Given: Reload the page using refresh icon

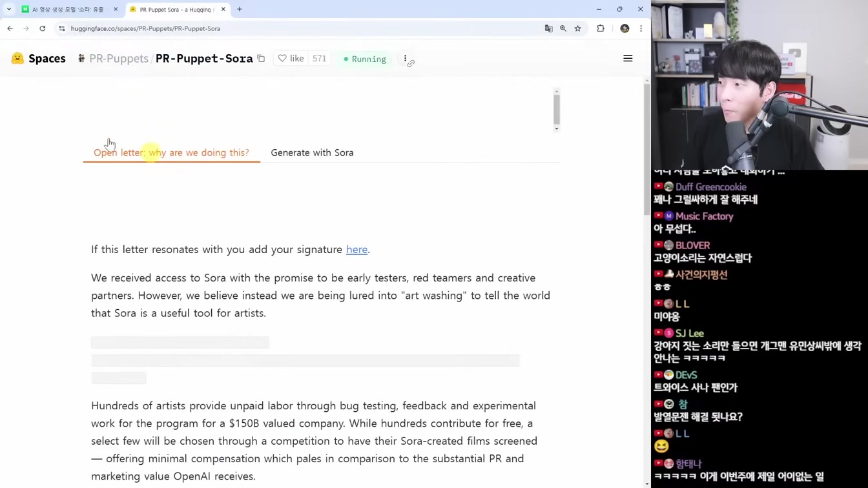Looking at the screenshot, I should pyautogui.click(x=43, y=28).
